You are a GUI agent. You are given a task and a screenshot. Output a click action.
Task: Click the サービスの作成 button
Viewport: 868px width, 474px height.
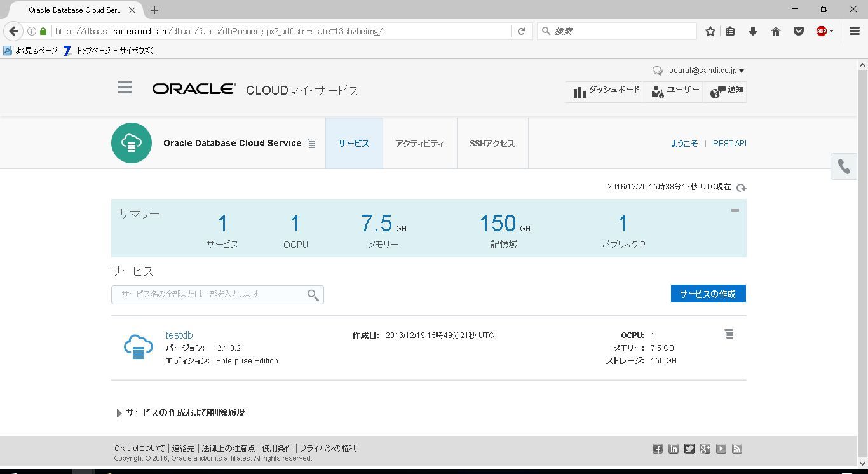pyautogui.click(x=708, y=294)
